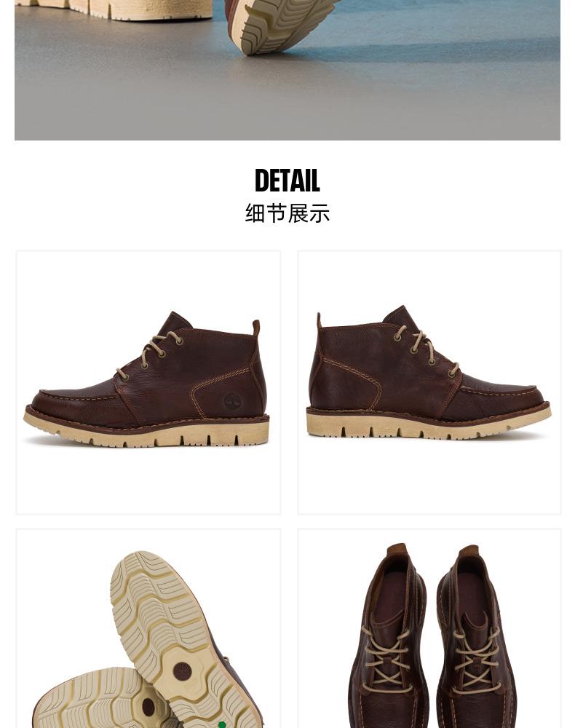Open the top-down pair of boots photo
575x728 pixels.
pos(429,628)
